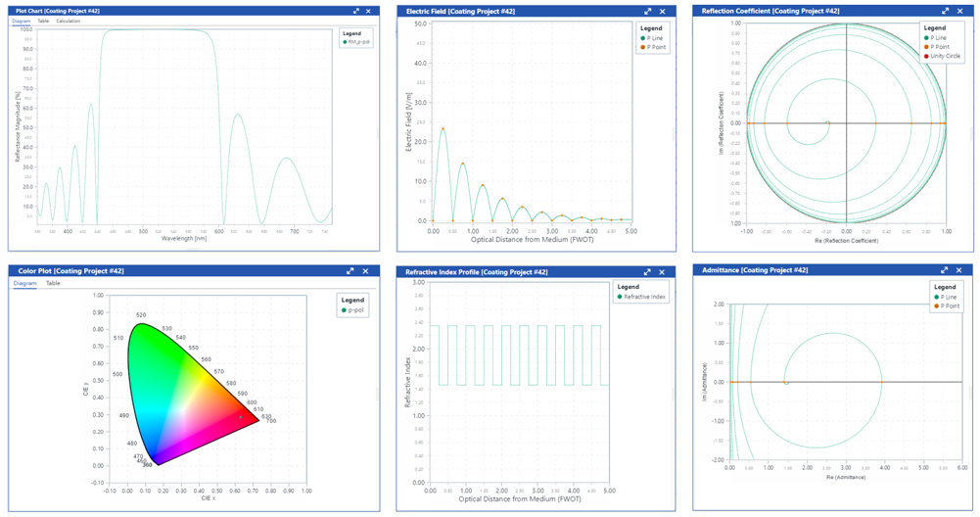Click the p-pol point on CIE diagram

(x=241, y=416)
